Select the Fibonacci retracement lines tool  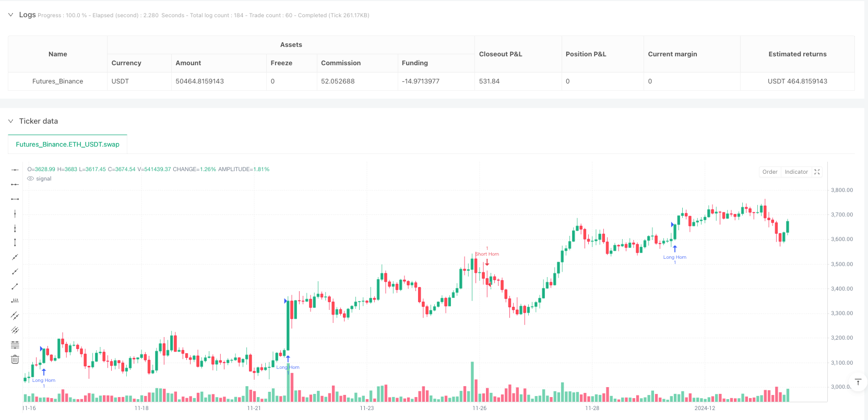15,344
